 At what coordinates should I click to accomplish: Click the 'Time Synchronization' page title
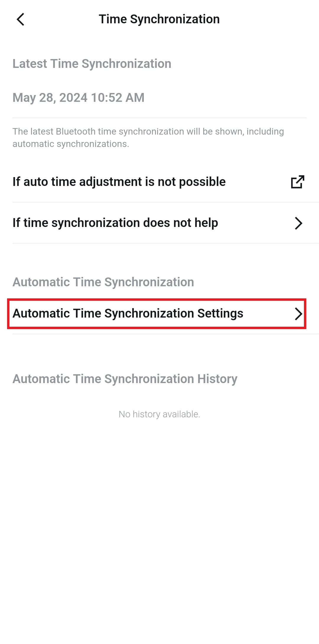click(x=159, y=19)
